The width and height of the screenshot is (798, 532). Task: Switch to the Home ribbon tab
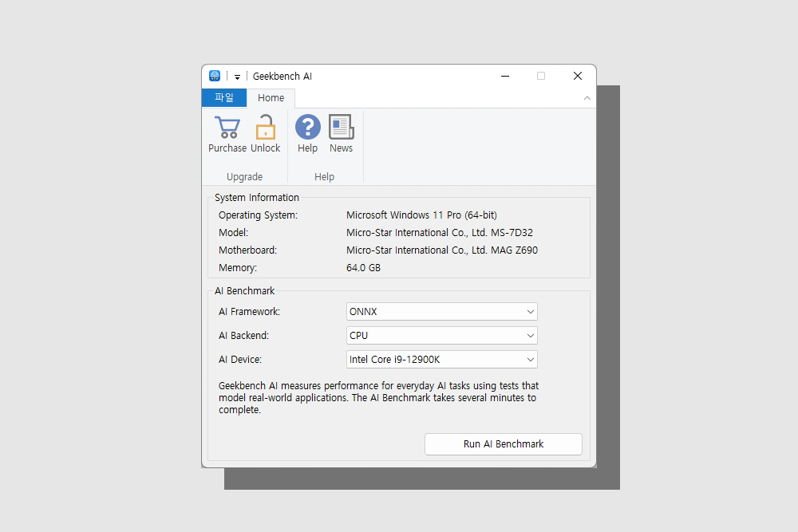click(271, 97)
